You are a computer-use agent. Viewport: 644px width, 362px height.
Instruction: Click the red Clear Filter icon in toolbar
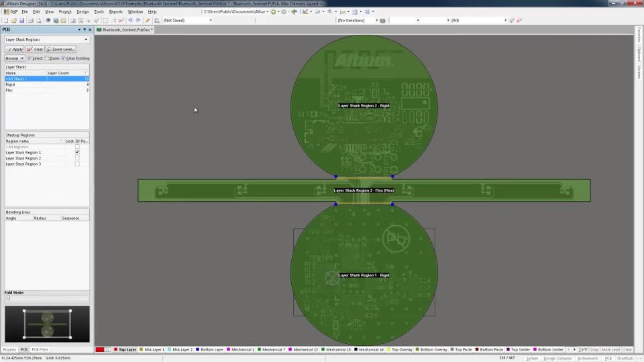click(x=121, y=20)
